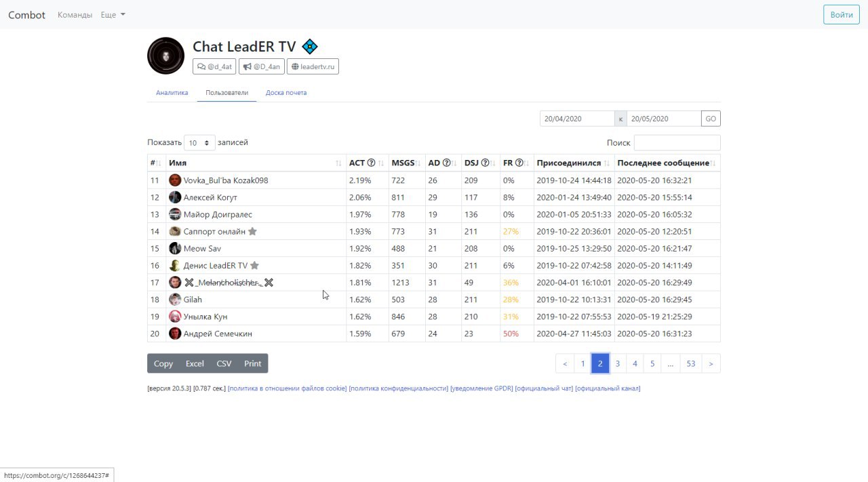Click the Copy export button

163,363
